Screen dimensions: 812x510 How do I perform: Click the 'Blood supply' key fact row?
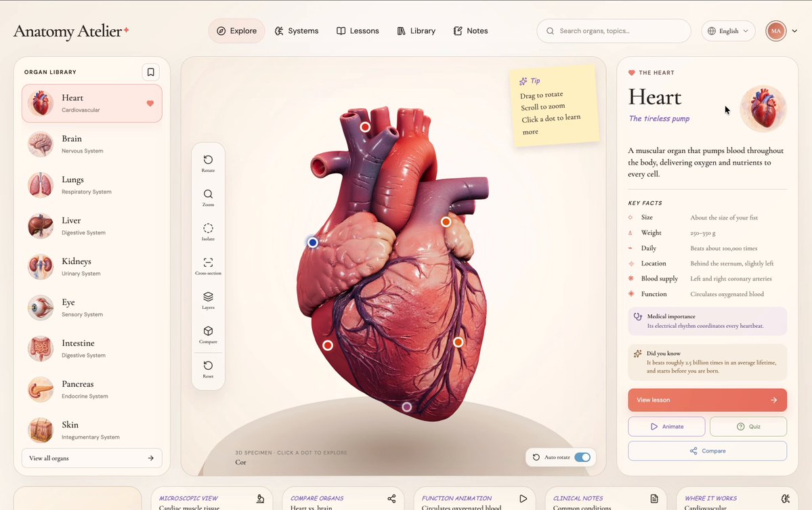(x=708, y=278)
